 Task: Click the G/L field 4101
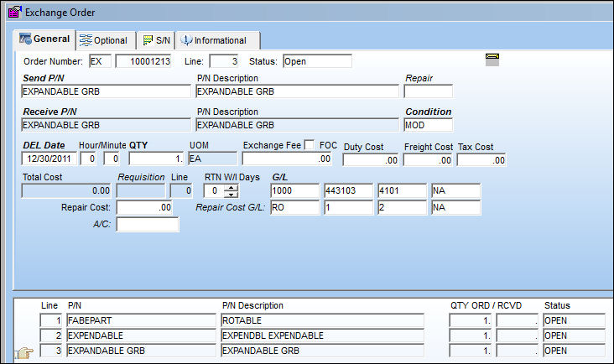click(x=402, y=191)
